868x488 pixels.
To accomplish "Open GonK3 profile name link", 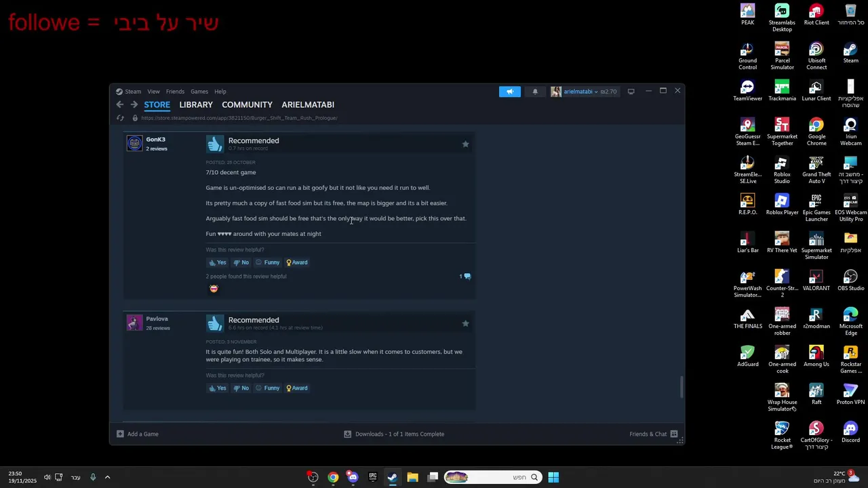I will (155, 140).
